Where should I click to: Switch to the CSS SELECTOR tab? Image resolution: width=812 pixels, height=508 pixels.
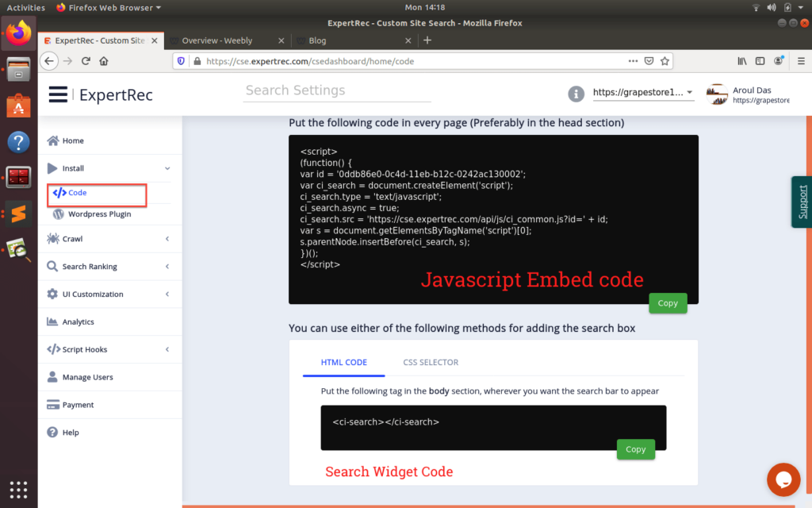pos(431,362)
